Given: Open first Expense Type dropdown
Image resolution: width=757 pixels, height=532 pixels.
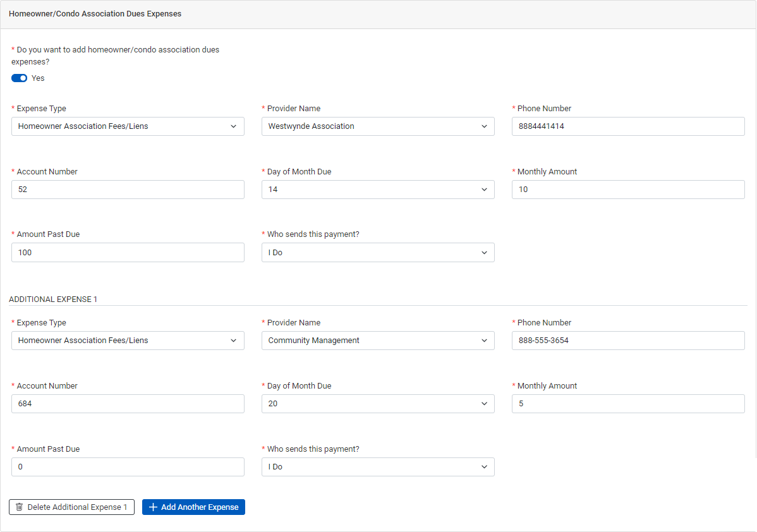Looking at the screenshot, I should [128, 126].
